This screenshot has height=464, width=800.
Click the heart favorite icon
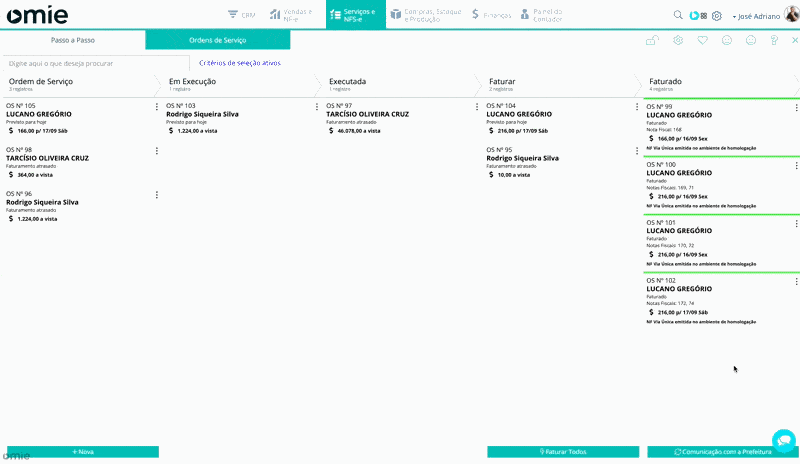pyautogui.click(x=702, y=40)
